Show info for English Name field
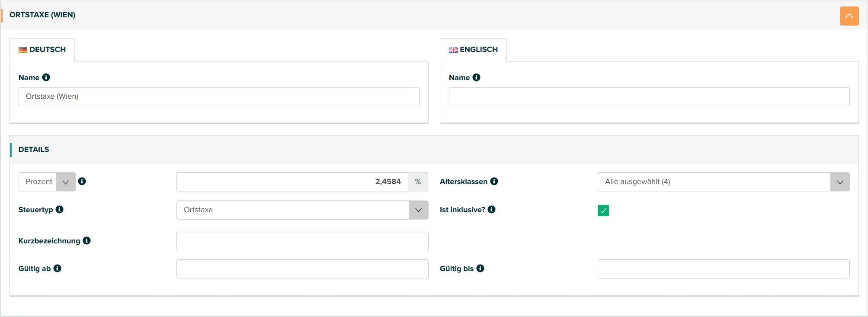This screenshot has width=868, height=317. pyautogui.click(x=477, y=78)
